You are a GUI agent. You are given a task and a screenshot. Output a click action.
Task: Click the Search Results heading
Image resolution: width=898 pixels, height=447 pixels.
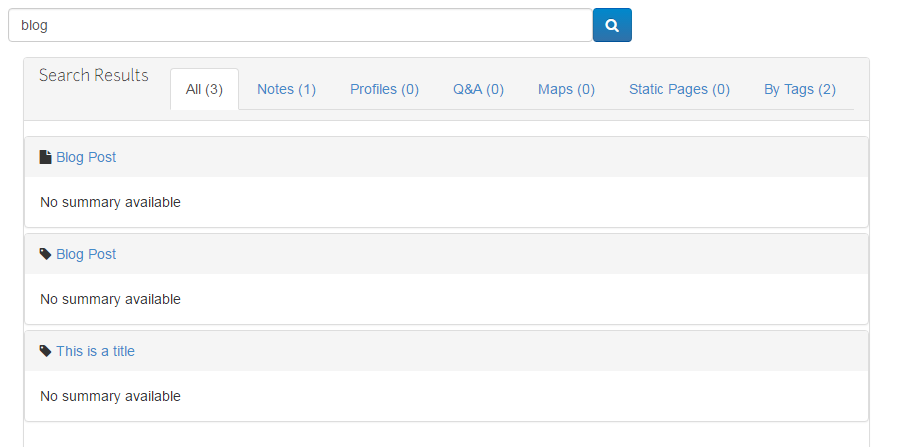pyautogui.click(x=94, y=76)
